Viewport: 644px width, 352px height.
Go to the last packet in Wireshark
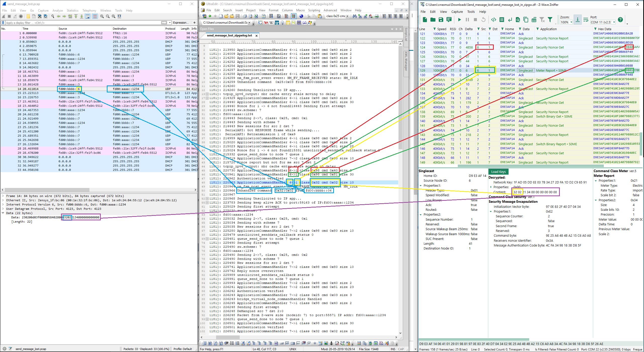click(82, 16)
